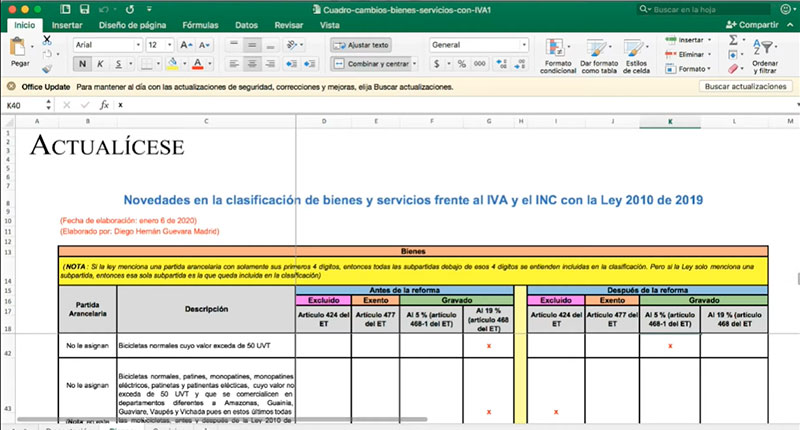800x430 pixels.
Task: Toggle Ajustar texto wrap text
Action: pos(361,45)
